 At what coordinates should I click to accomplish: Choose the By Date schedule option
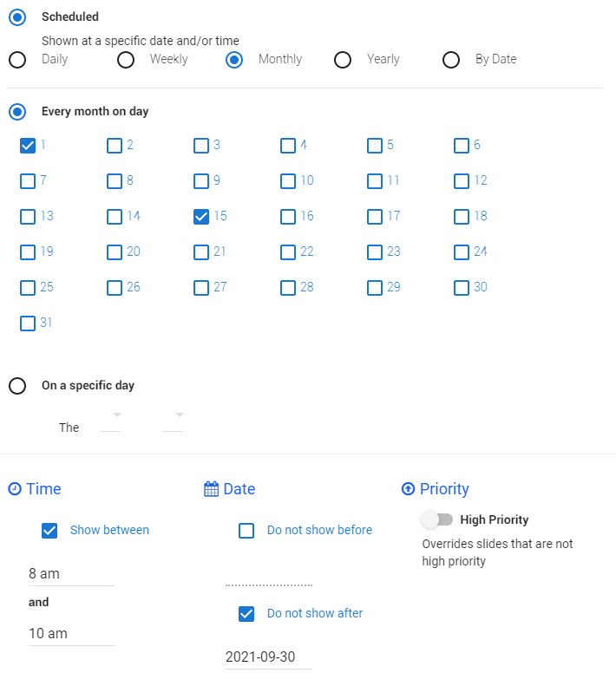click(450, 59)
